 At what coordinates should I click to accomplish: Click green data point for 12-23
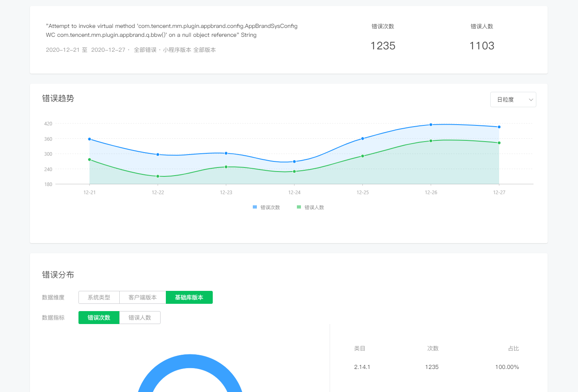[x=226, y=167]
